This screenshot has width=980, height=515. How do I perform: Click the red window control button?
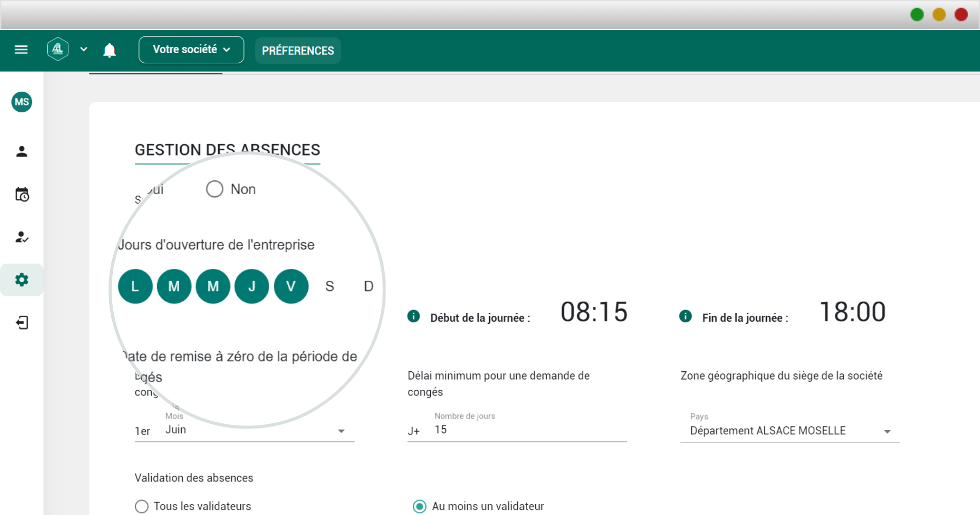tap(961, 14)
